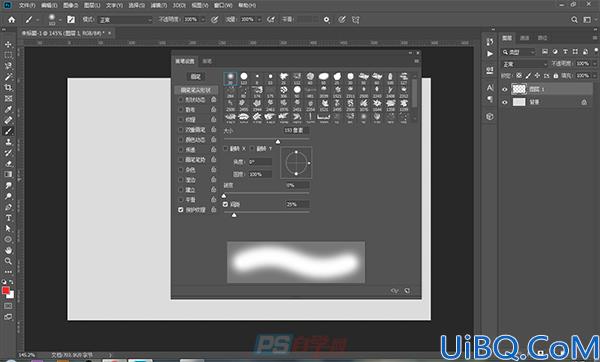
Task: Click the Home icon in options bar
Action: point(12,20)
